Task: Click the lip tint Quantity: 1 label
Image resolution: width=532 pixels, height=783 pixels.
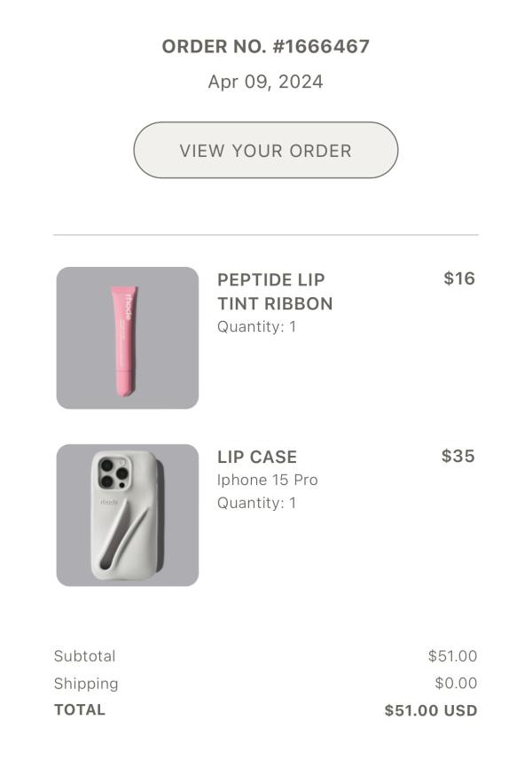Action: 256,326
